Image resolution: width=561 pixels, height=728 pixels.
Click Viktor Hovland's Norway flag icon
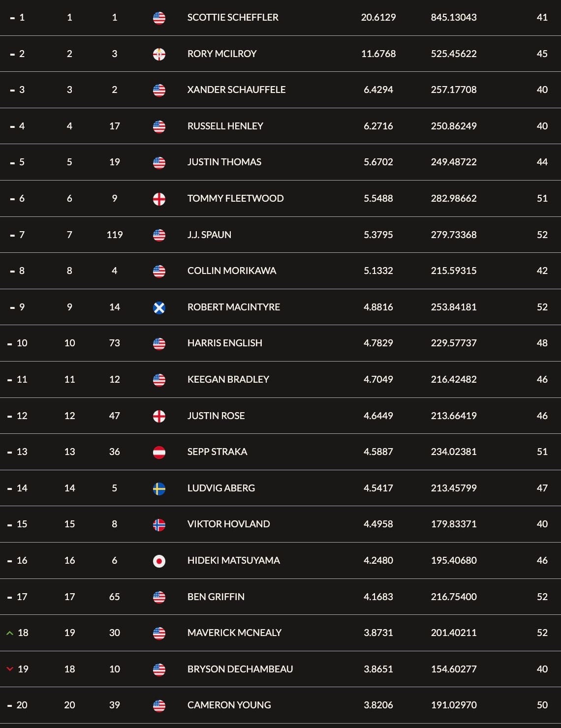coord(159,525)
